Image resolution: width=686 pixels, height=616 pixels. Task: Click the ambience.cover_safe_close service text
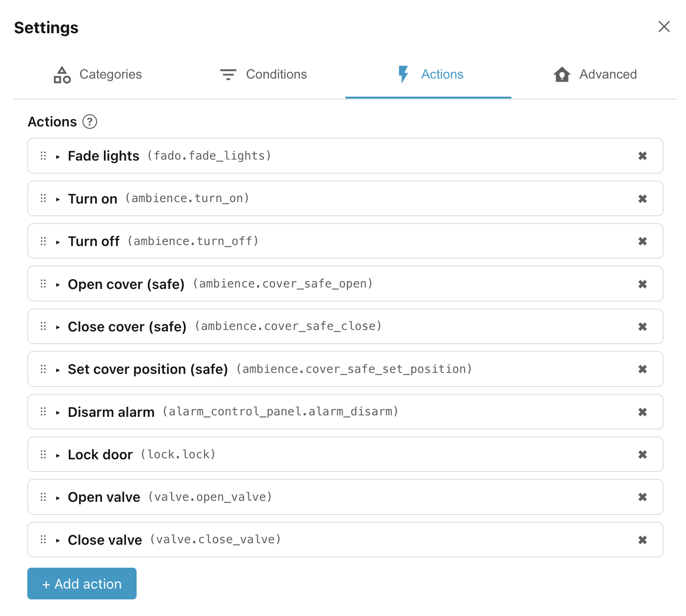288,326
